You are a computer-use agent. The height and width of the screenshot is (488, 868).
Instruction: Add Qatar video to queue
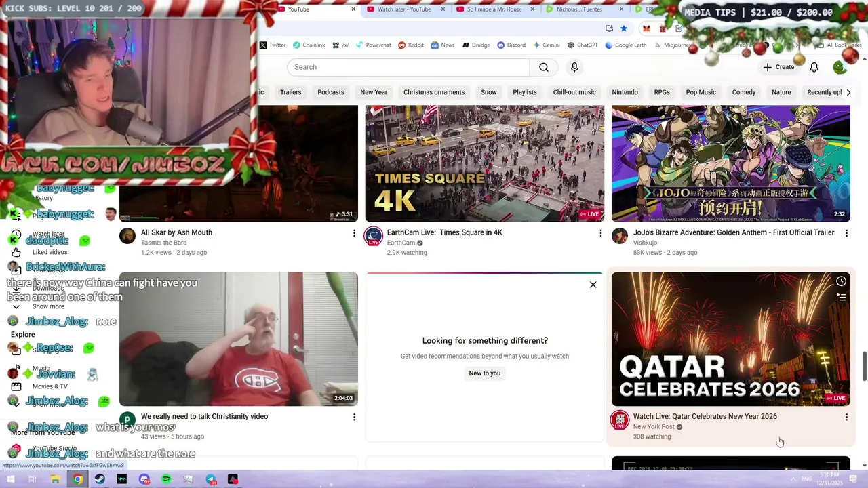841,297
